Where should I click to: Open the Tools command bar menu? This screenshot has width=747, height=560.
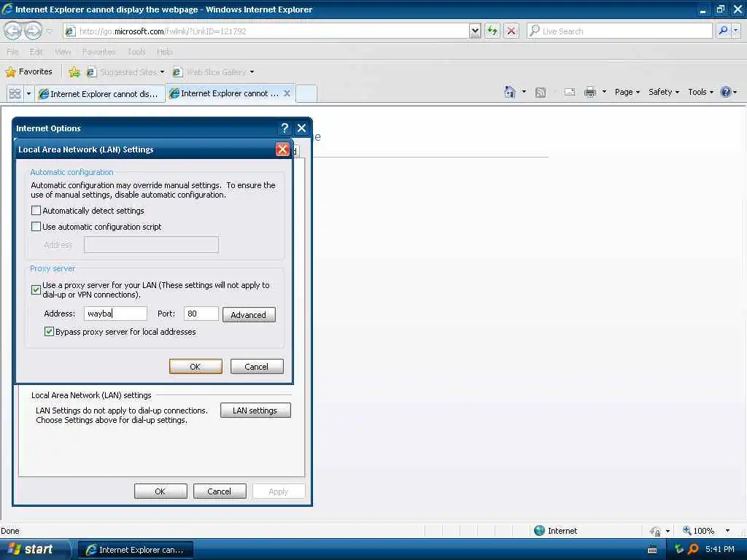(700, 92)
